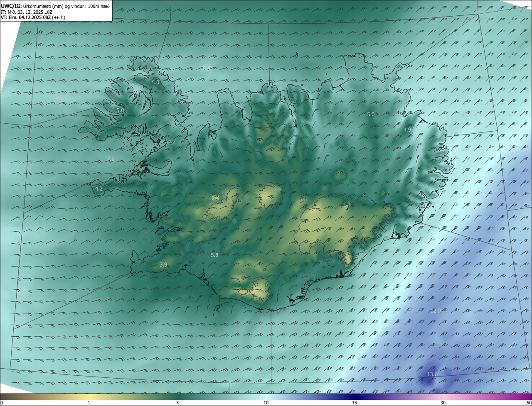Click the 2.4 value label on the map

coord(216,198)
